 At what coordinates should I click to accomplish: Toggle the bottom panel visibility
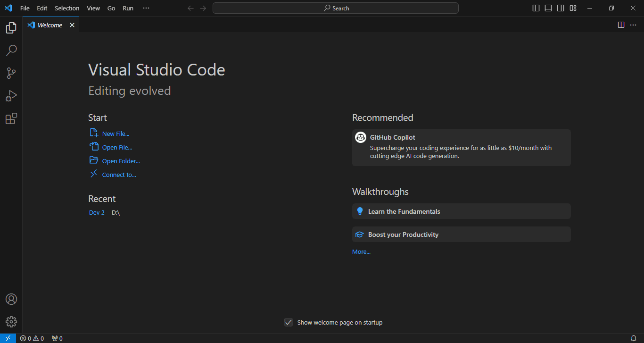pos(548,8)
